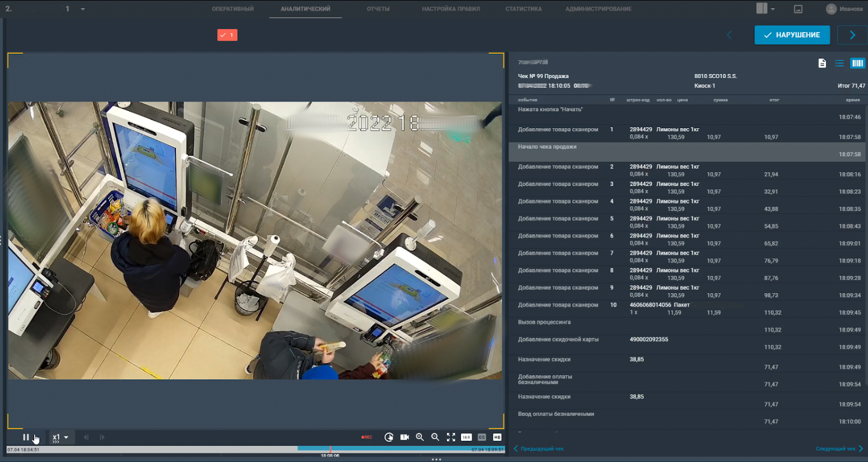This screenshot has height=462, width=868.
Task: Toggle the 16:9 aspect ratio
Action: coord(466,437)
